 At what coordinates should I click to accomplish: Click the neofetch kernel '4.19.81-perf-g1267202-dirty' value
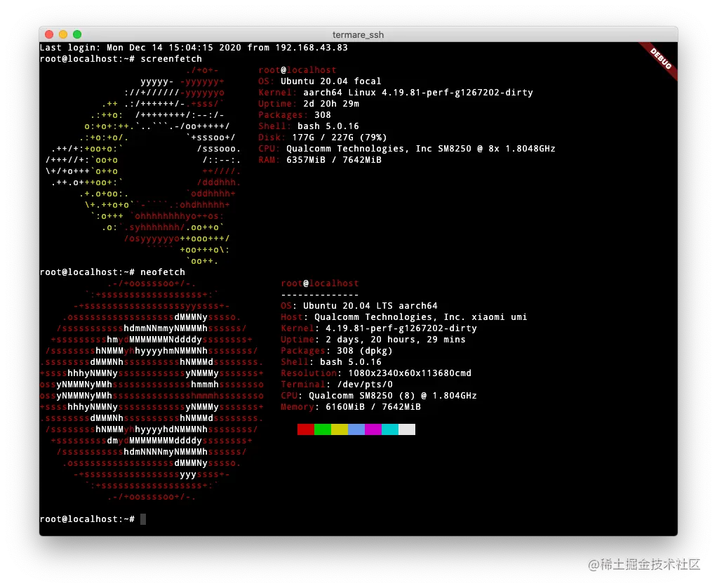(x=401, y=328)
